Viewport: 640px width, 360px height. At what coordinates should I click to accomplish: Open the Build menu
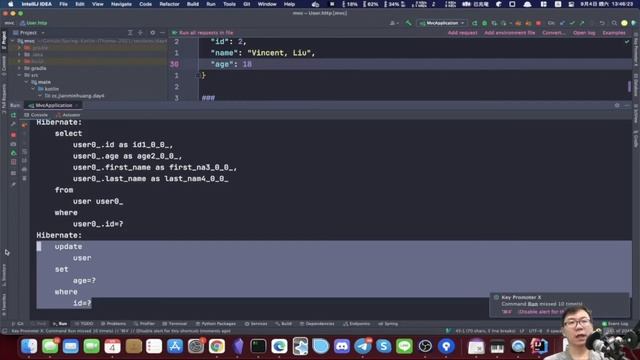click(x=193, y=4)
